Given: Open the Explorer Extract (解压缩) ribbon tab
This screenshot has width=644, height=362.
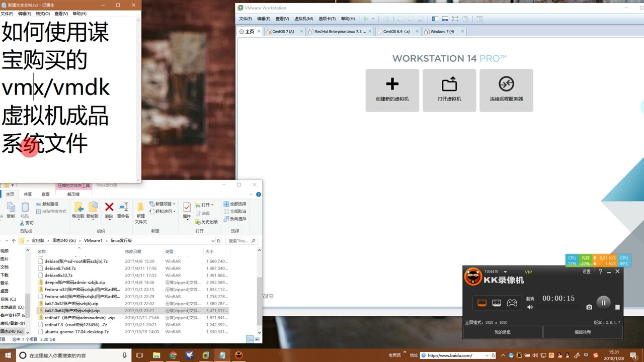Looking at the screenshot, I should coord(73,194).
